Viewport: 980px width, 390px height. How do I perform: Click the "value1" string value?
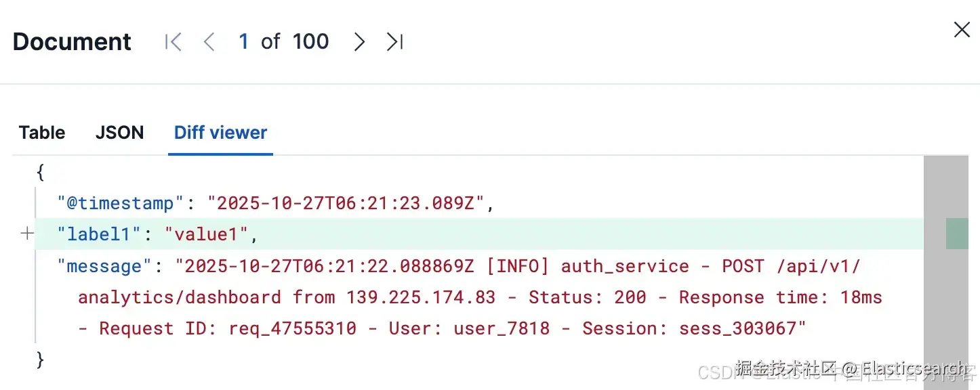[207, 234]
